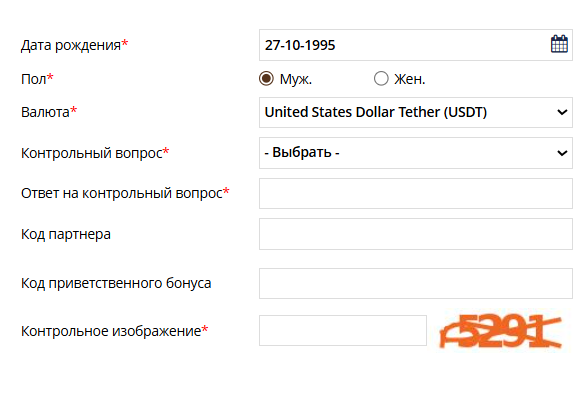Click the chevron arrow of the security question selector
This screenshot has height=399, width=585.
coord(562,153)
